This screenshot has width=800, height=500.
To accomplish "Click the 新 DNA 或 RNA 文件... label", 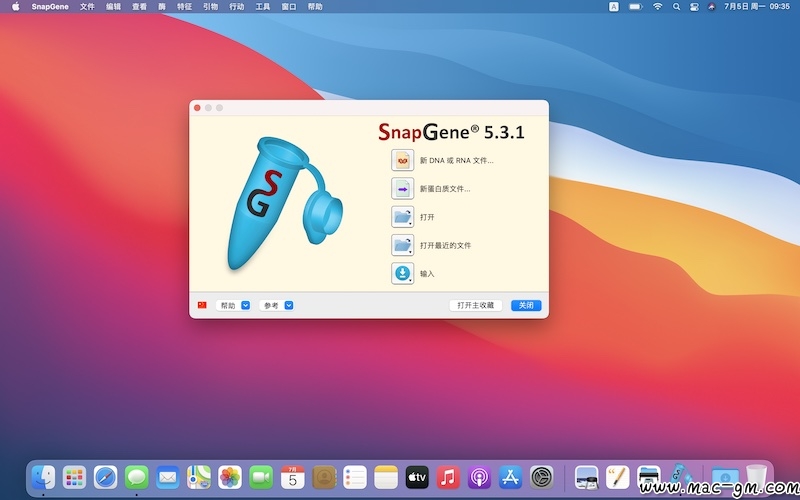I will [x=457, y=160].
